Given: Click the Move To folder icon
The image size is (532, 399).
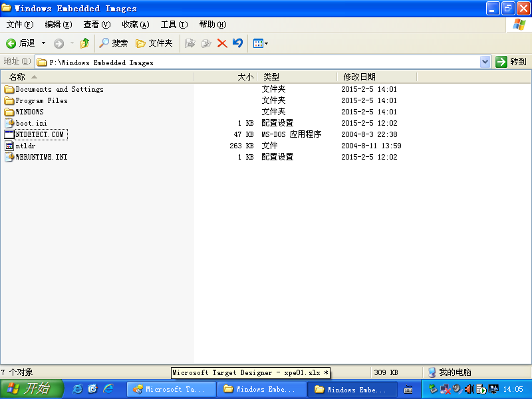Looking at the screenshot, I should pos(190,43).
